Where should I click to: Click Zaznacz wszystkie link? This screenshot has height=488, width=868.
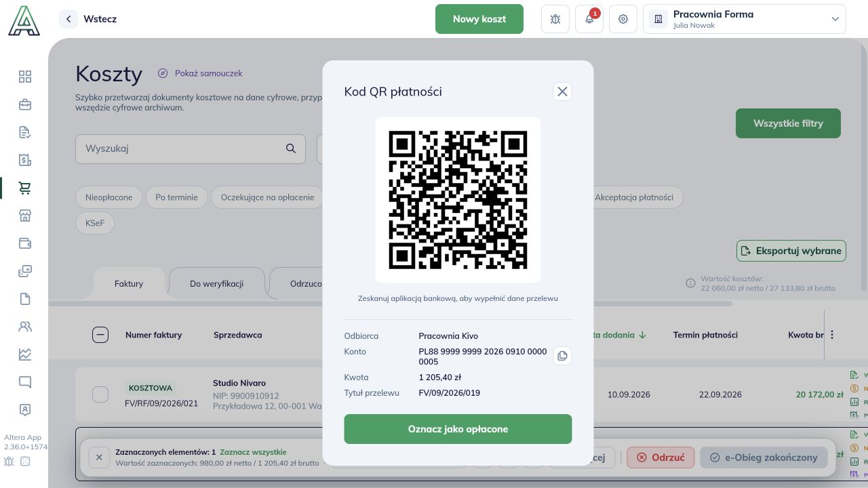(x=253, y=452)
